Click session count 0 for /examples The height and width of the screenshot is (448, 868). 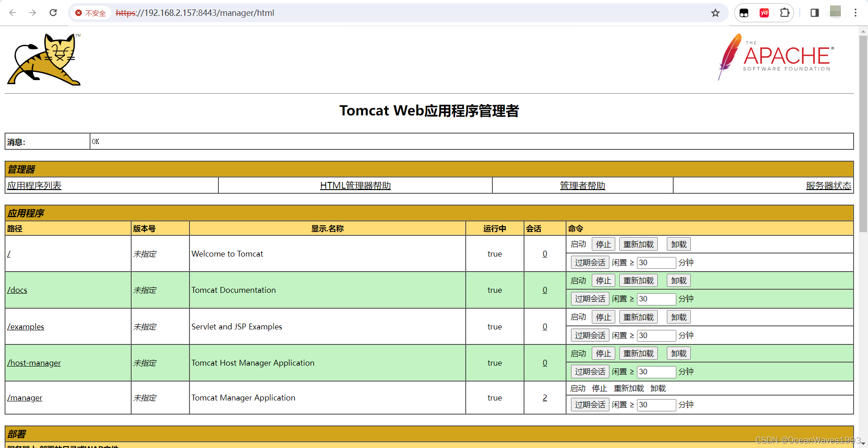click(545, 327)
